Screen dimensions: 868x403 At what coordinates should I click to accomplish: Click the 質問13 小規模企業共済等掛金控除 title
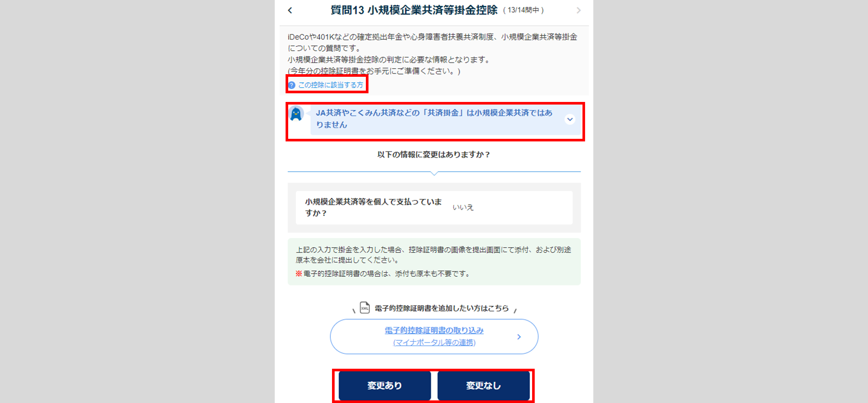[x=414, y=10]
